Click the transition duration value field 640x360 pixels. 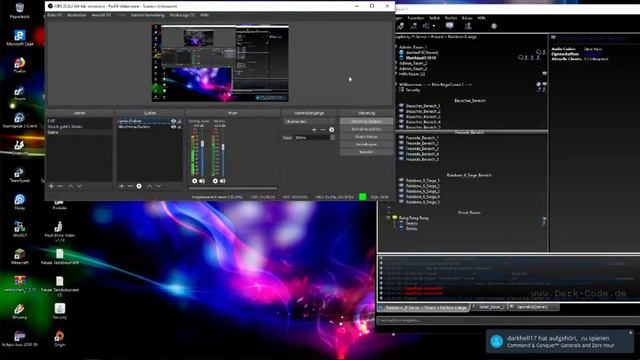(x=312, y=138)
